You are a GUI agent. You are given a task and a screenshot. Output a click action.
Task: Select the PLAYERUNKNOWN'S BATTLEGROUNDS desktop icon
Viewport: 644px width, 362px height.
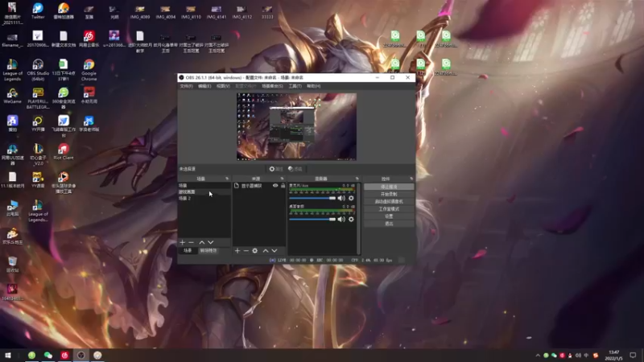(38, 98)
